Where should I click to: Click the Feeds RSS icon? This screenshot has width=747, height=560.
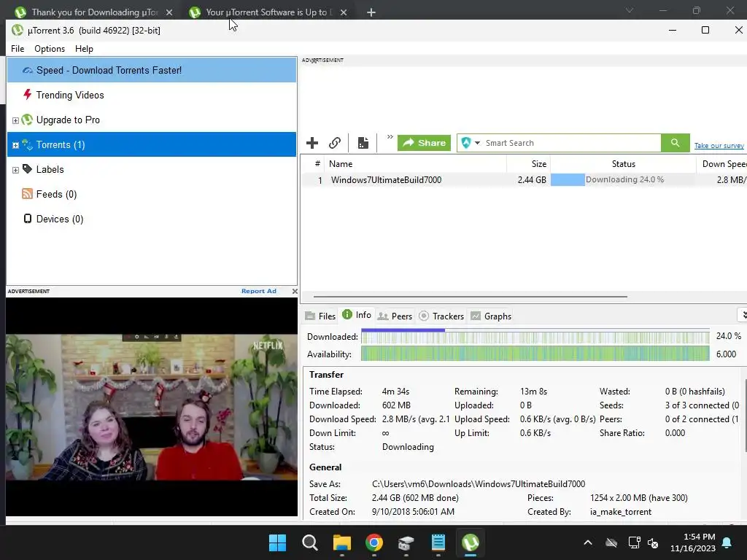28,193
